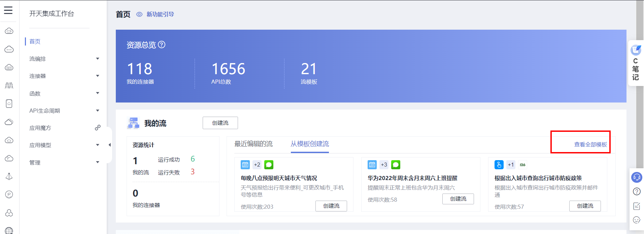The width and height of the screenshot is (644, 234).
Task: Open the 管理 navigation item
Action: (35, 163)
